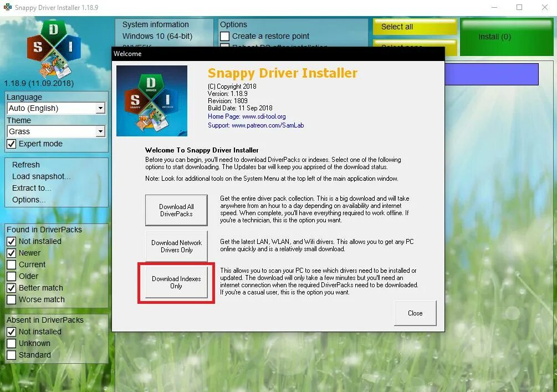Uncheck Not installed under Found in DriverPacks

pos(12,241)
